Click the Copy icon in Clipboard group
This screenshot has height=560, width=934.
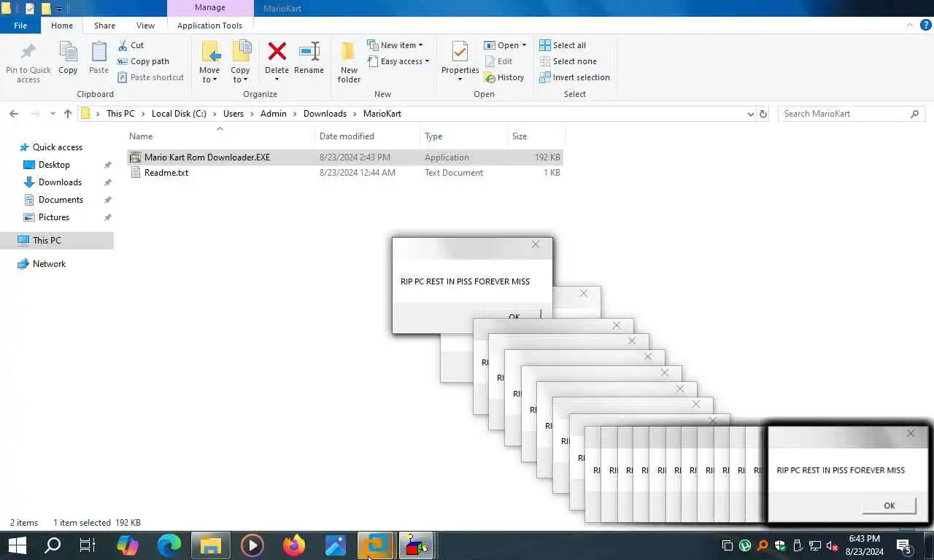click(x=68, y=52)
